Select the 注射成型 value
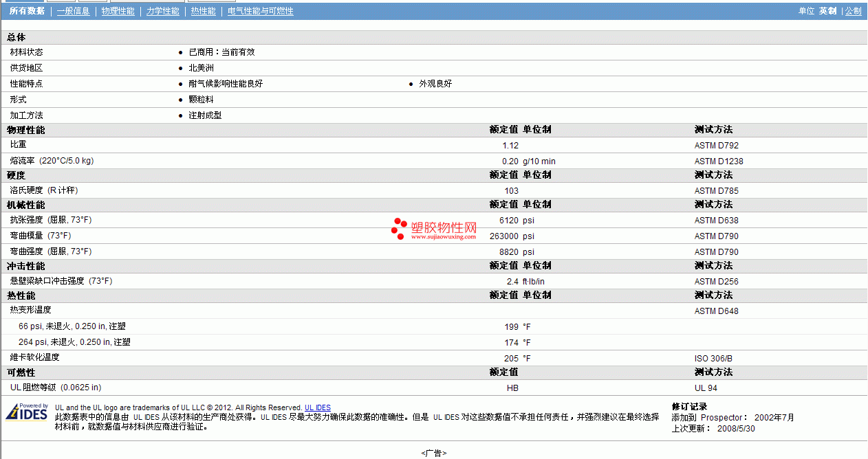Screen dimensions: 868x459 (205, 115)
